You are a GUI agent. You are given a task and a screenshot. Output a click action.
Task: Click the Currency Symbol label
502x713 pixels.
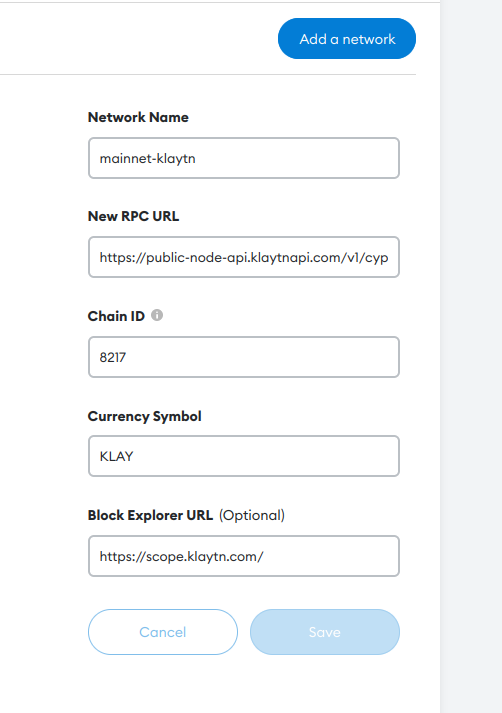tap(145, 417)
